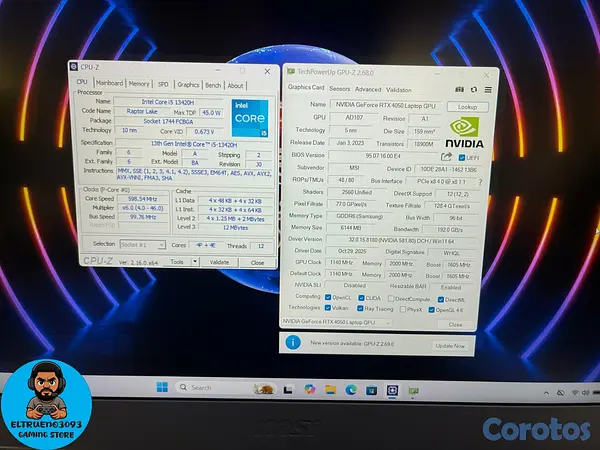Toggle the PhysX checkbox
The image size is (600, 450).
(403, 309)
